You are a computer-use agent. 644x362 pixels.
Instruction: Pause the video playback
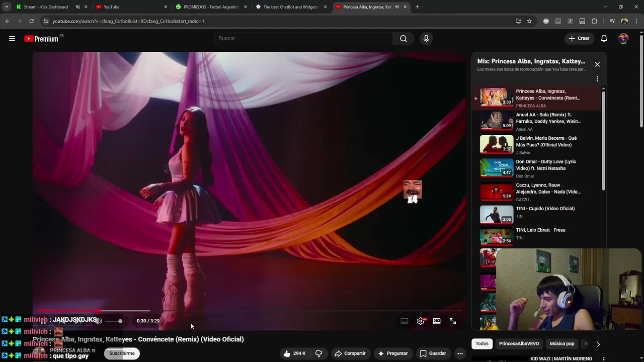click(x=44, y=321)
